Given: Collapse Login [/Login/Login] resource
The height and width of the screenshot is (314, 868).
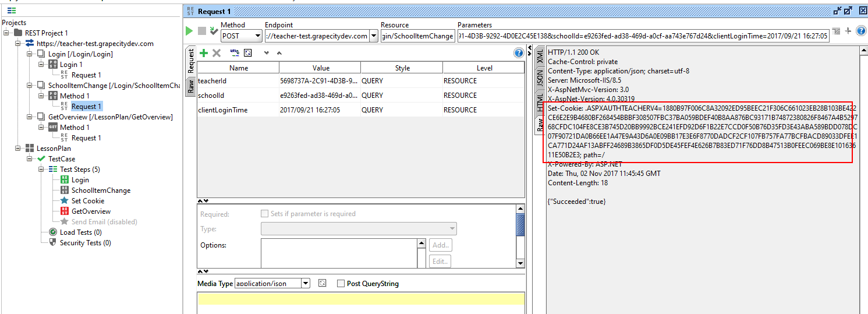Looking at the screenshot, I should click(30, 54).
